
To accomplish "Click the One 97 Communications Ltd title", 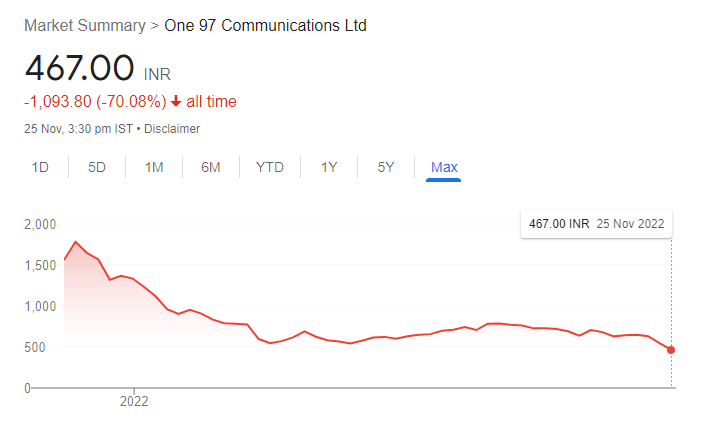I will [265, 25].
